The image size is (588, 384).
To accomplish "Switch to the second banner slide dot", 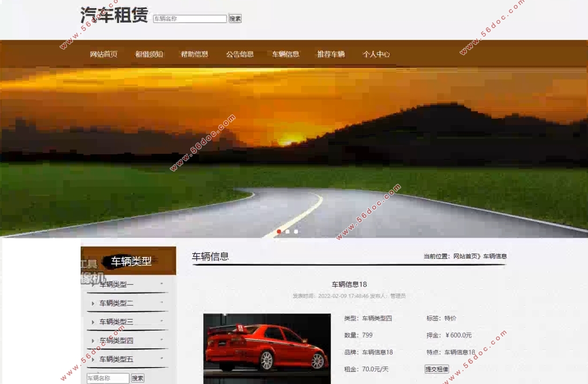I will coord(287,232).
